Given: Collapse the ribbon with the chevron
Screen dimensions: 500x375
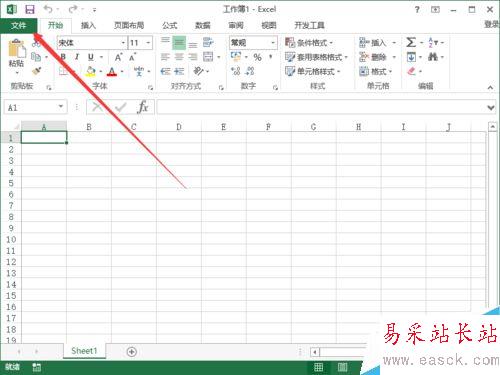Looking at the screenshot, I should 490,88.
